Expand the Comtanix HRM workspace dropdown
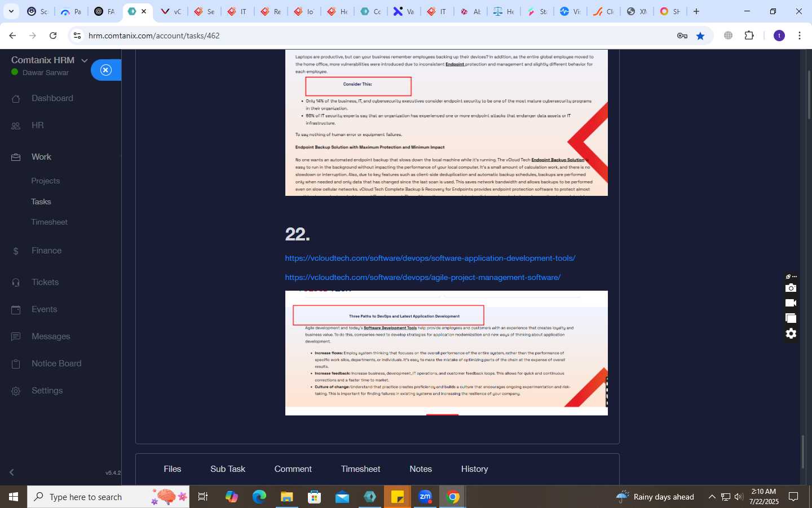812x508 pixels. point(85,60)
